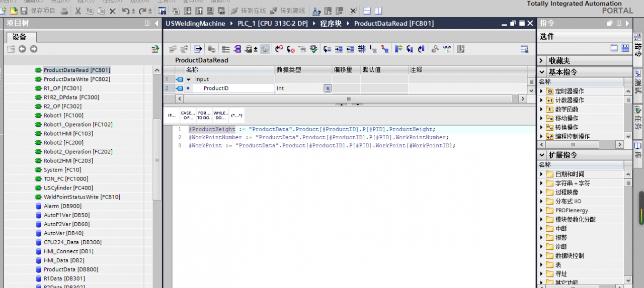Open data type picker for ProductID
This screenshot has width=644, height=288.
(327, 88)
